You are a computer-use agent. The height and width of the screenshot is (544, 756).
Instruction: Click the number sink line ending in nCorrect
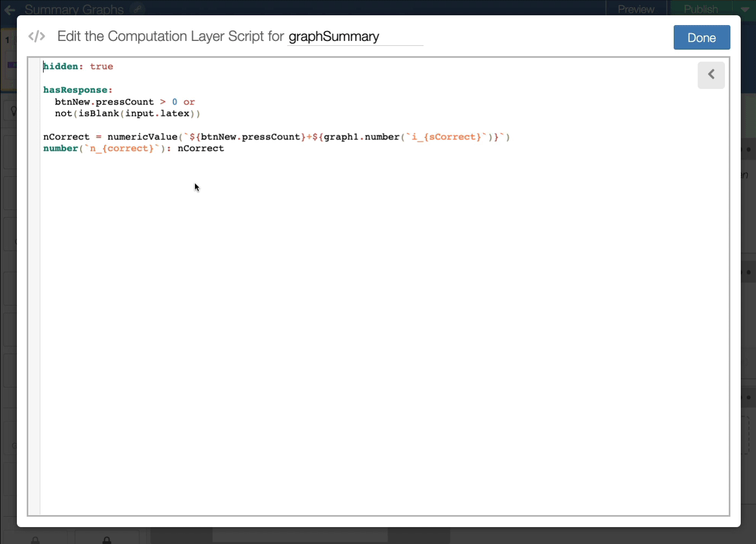[x=133, y=148]
